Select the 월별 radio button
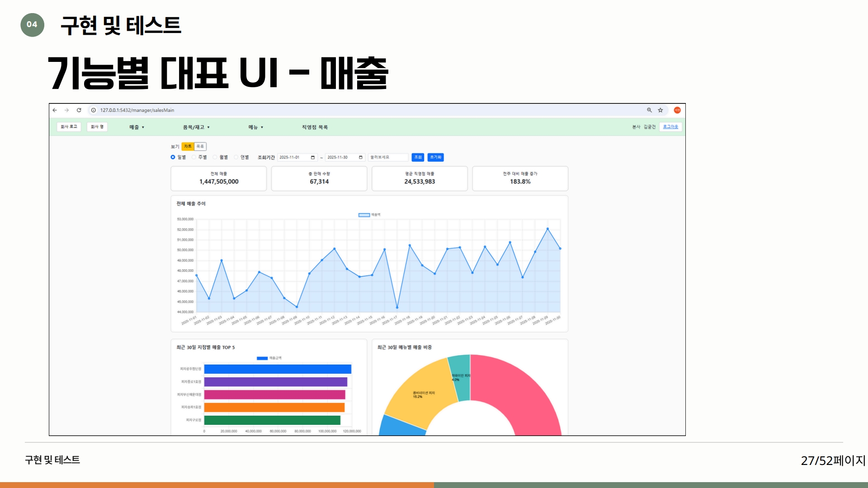 [x=215, y=157]
